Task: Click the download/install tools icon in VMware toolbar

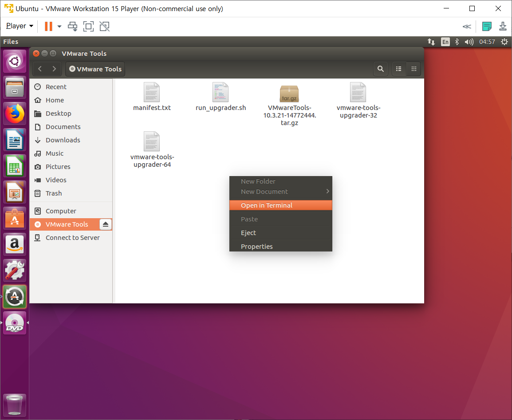Action: [x=503, y=26]
